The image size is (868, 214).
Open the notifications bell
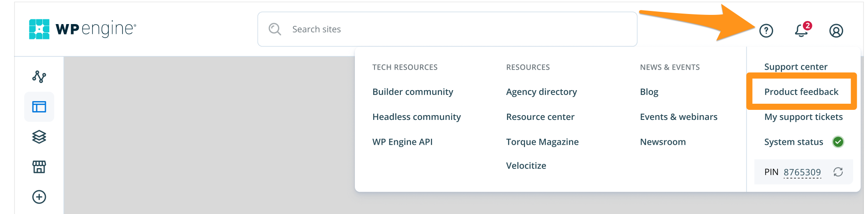(801, 31)
